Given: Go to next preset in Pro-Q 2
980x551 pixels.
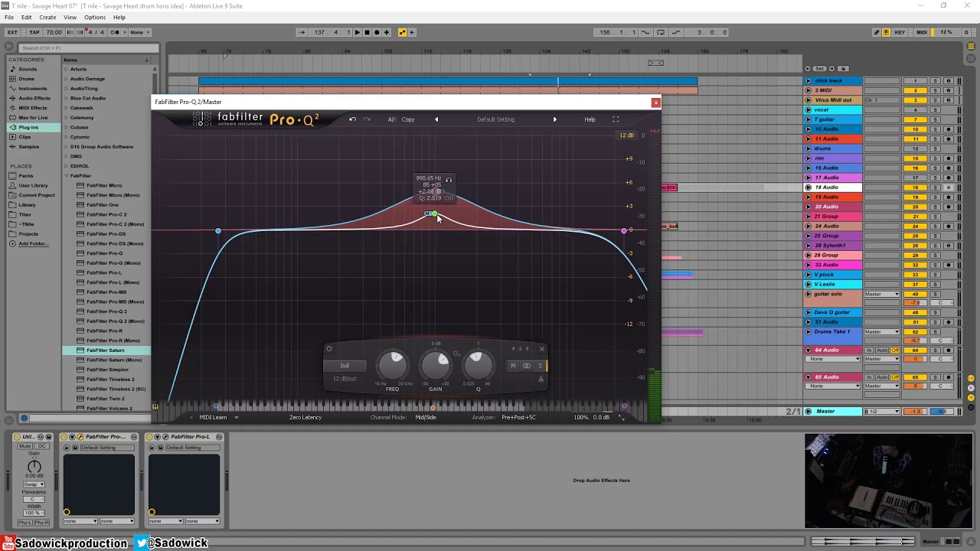Looking at the screenshot, I should tap(555, 119).
